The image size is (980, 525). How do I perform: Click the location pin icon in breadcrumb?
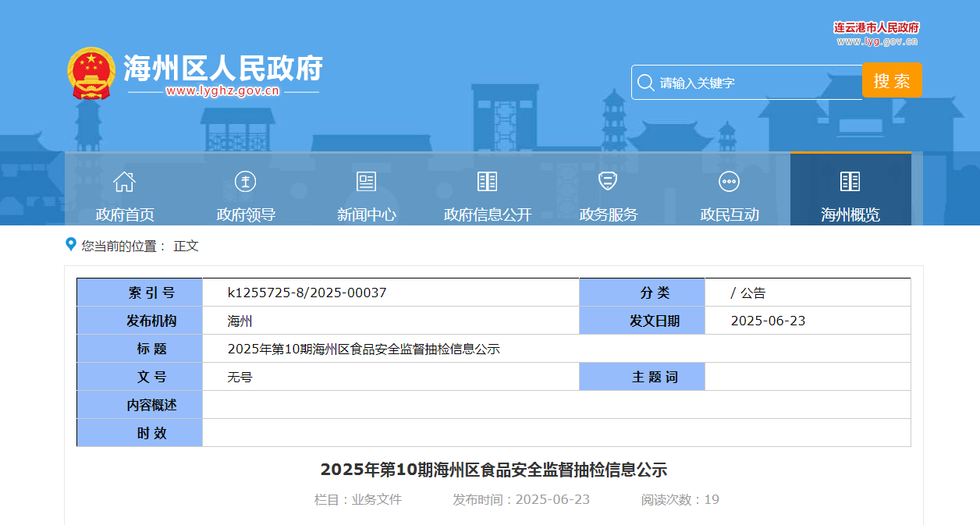(71, 245)
